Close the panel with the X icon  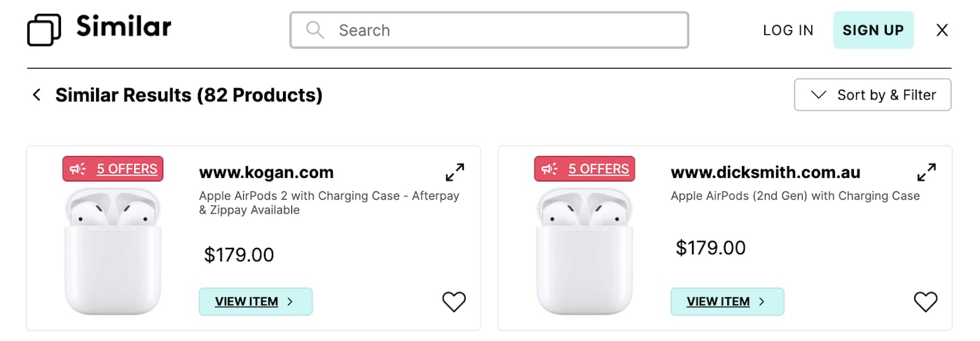tap(942, 30)
